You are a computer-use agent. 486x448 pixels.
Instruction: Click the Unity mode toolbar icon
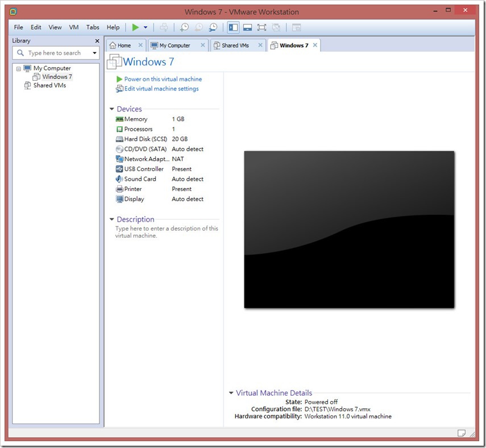coord(276,27)
